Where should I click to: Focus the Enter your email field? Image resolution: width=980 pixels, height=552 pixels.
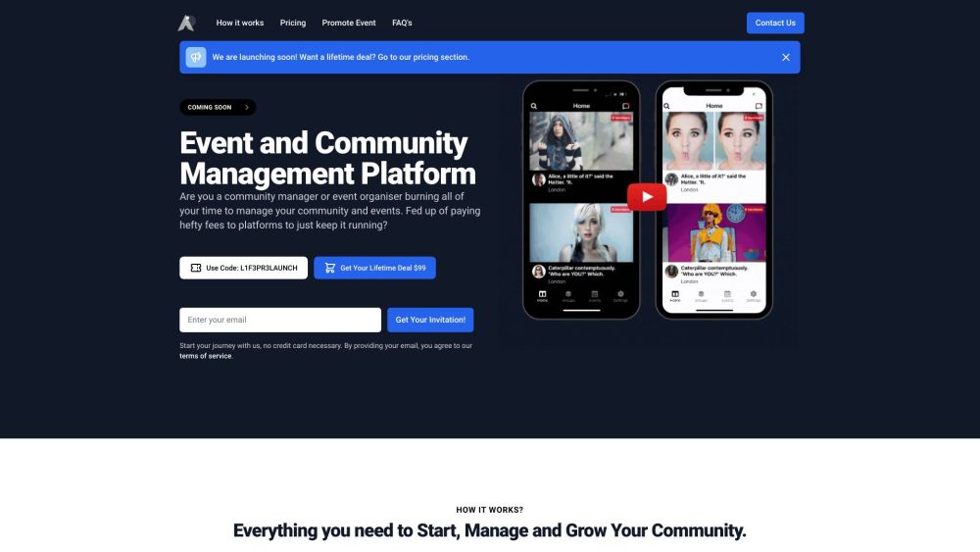(x=279, y=320)
